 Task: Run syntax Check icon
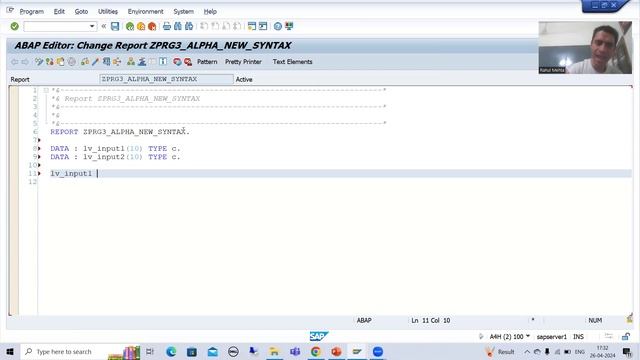coord(85,62)
